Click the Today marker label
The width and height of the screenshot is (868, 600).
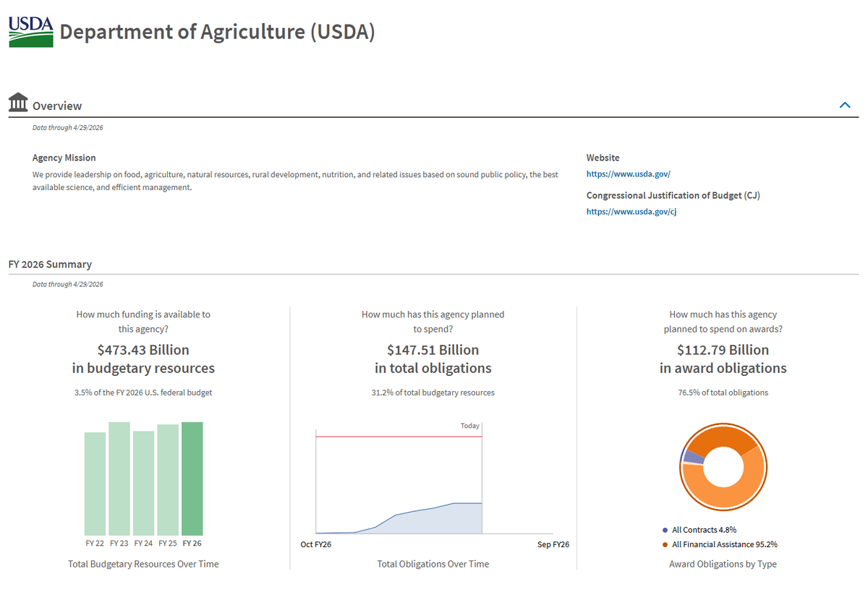[470, 426]
